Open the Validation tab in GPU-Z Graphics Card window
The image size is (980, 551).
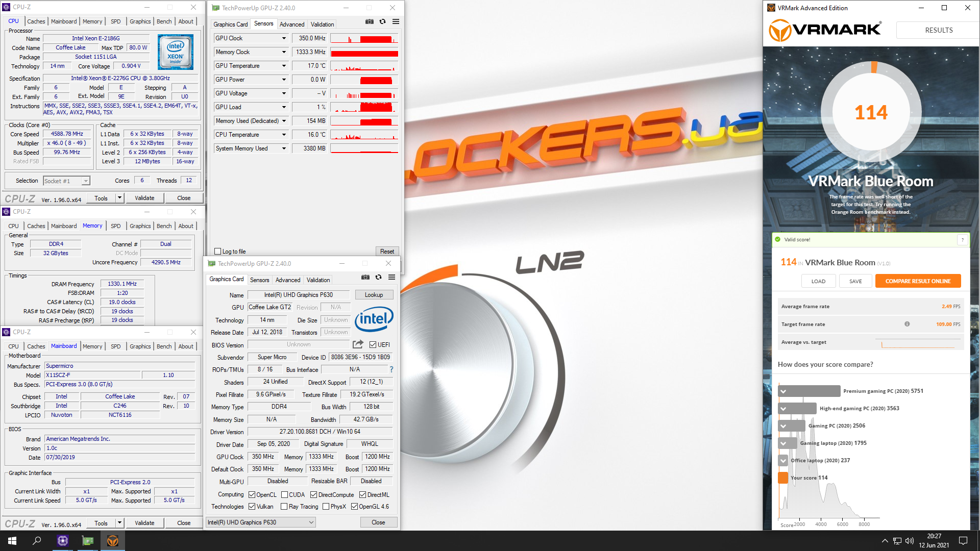pos(318,280)
